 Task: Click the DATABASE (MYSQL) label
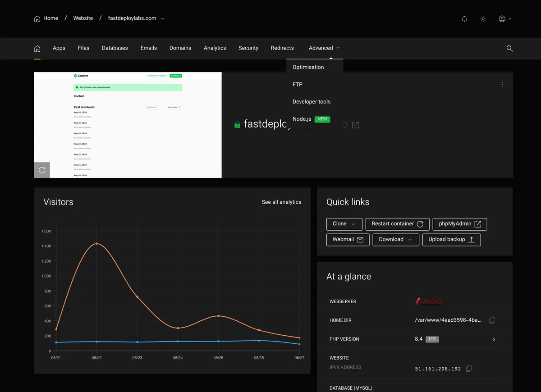point(351,388)
